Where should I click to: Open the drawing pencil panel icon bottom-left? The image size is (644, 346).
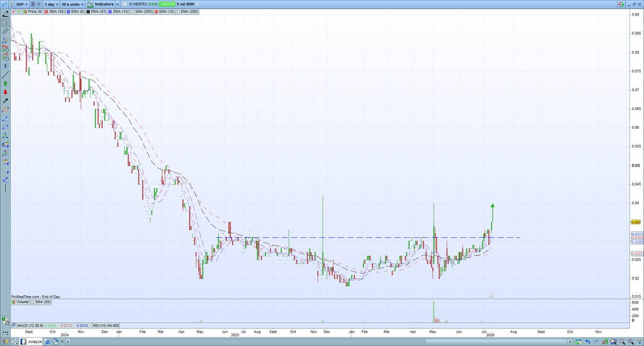click(x=5, y=342)
